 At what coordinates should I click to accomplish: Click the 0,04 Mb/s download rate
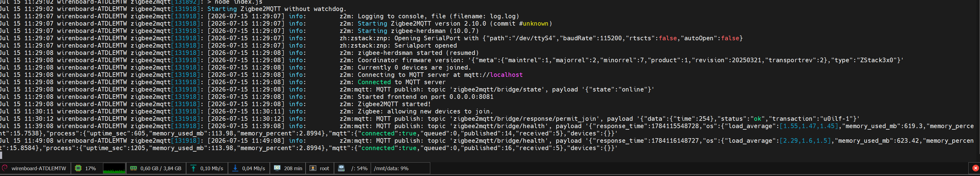pyautogui.click(x=253, y=168)
